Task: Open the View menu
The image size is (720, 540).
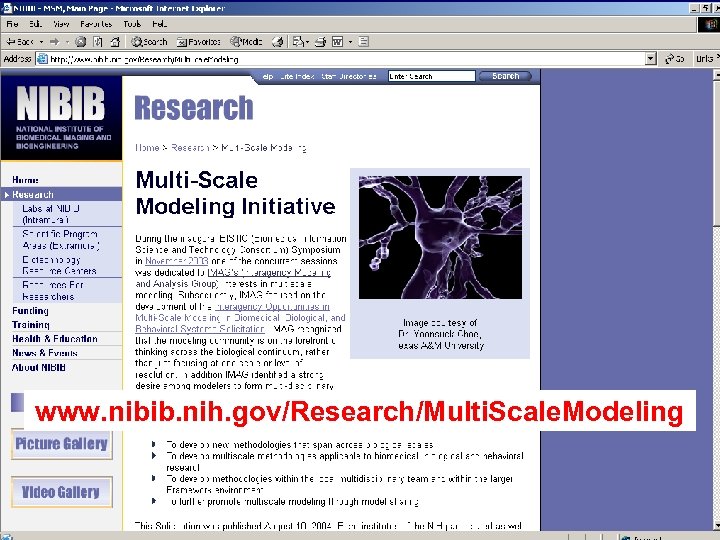Action: coord(61,24)
